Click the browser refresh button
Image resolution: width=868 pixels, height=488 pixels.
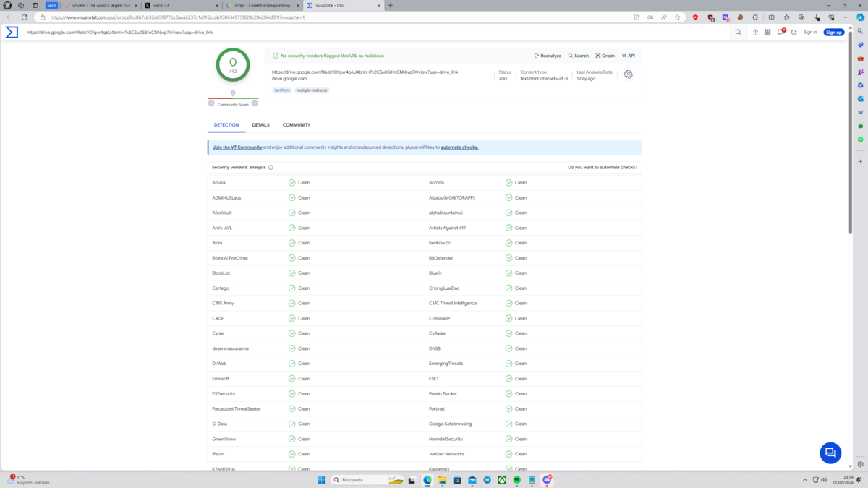(x=24, y=17)
